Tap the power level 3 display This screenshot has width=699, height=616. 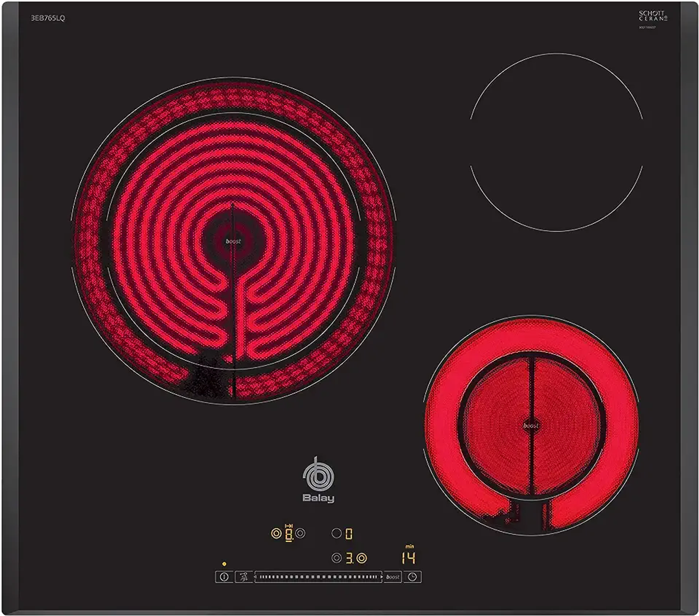(349, 558)
